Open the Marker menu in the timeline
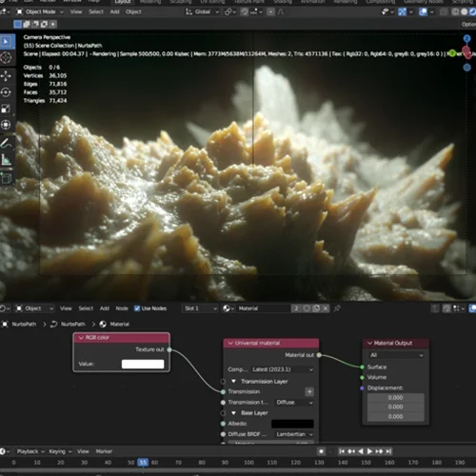476x476 pixels. pyautogui.click(x=104, y=451)
